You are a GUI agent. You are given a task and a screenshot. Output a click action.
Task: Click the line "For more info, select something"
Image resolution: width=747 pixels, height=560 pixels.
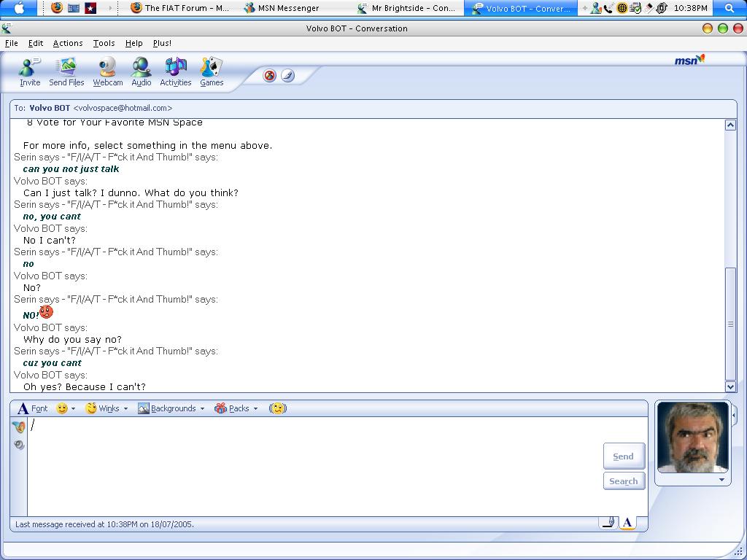147,146
